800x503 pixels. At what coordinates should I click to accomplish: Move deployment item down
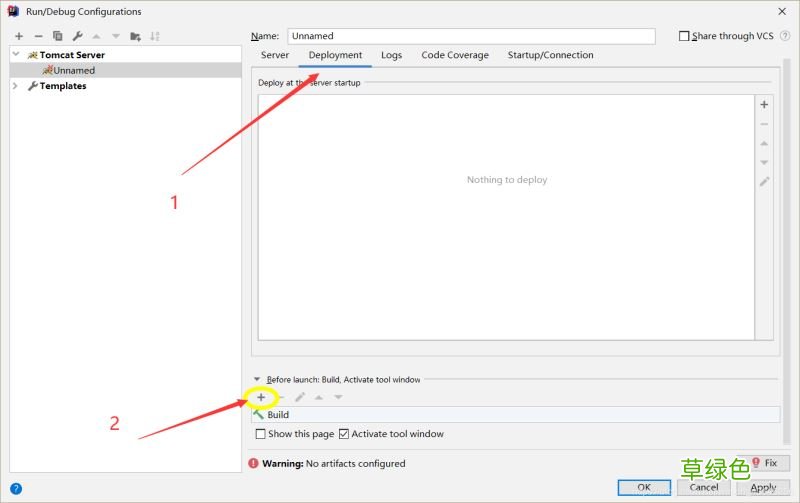(764, 162)
